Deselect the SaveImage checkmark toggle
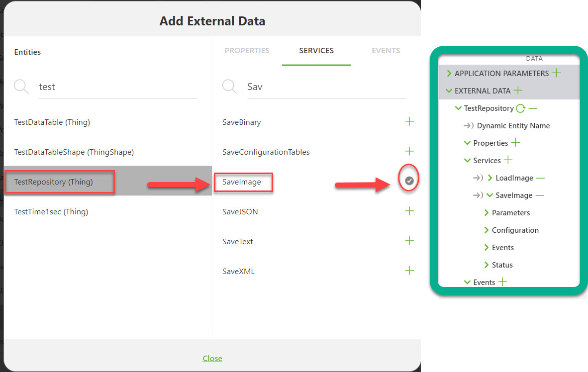Viewport: 588px width, 372px height. 408,180
